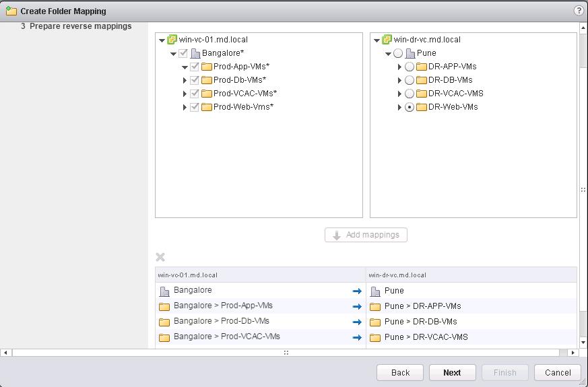This screenshot has width=588, height=387.
Task: Collapse the win-dr-vc.md.local tree node
Action: [x=377, y=40]
